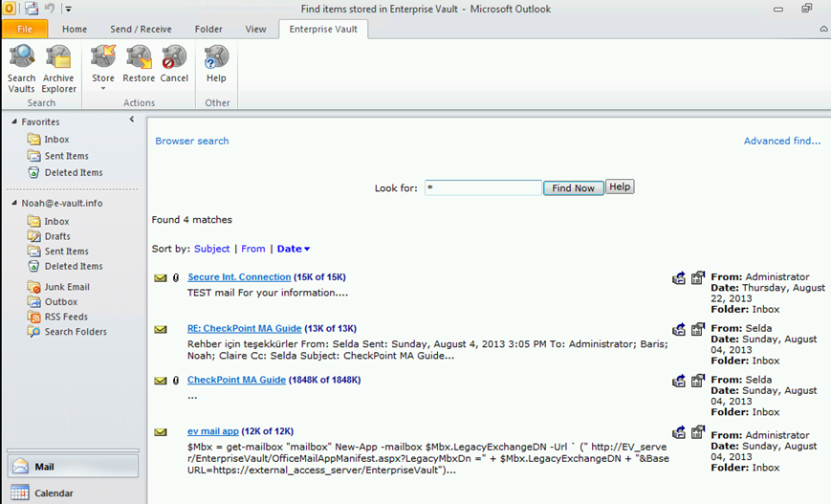Click attachment clip of Secure Int. Connection

tap(176, 277)
